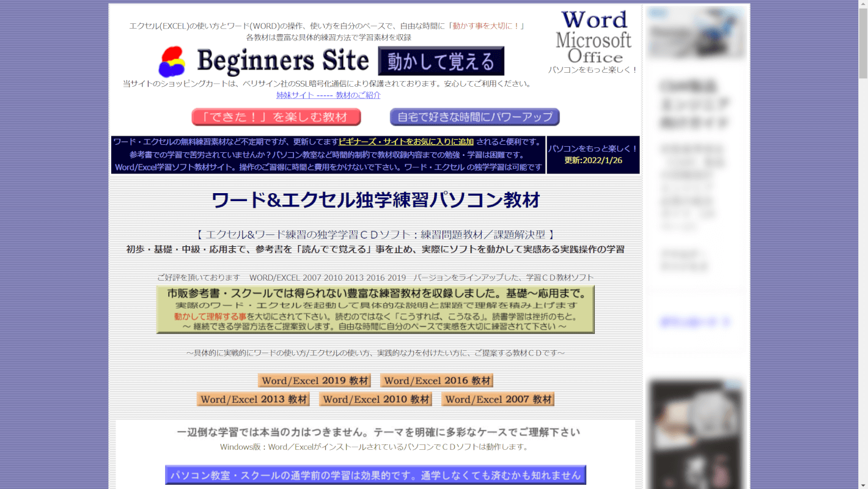Click the Beginners Site title text

(283, 61)
